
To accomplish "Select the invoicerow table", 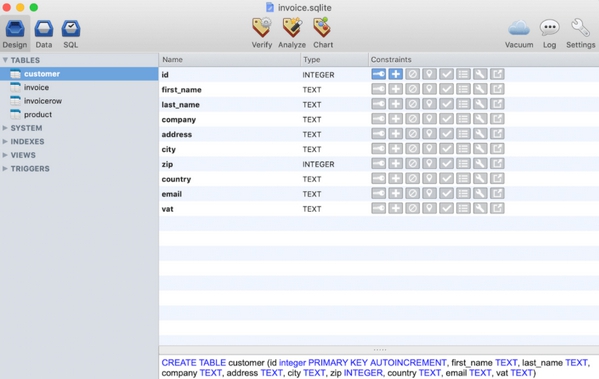I will coord(79,101).
